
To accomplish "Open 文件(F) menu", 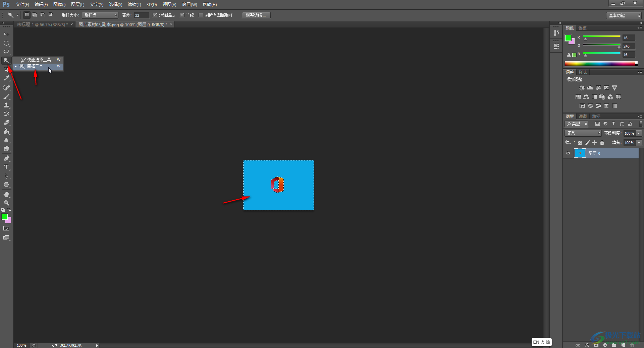I will point(22,5).
